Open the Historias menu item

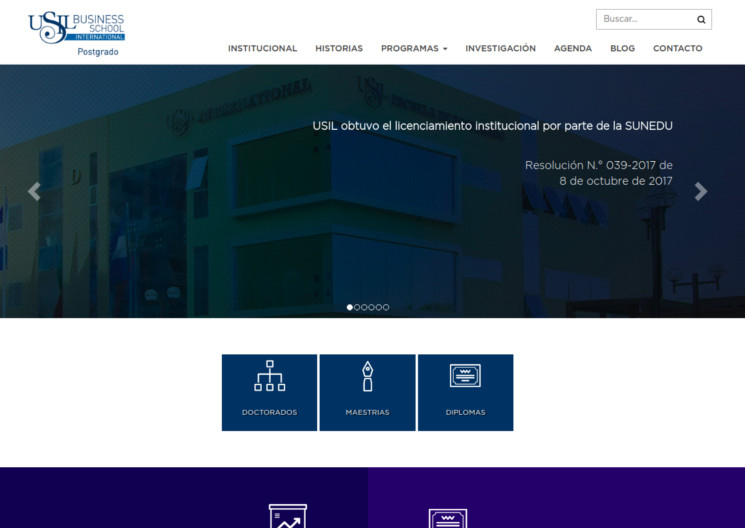tap(339, 48)
